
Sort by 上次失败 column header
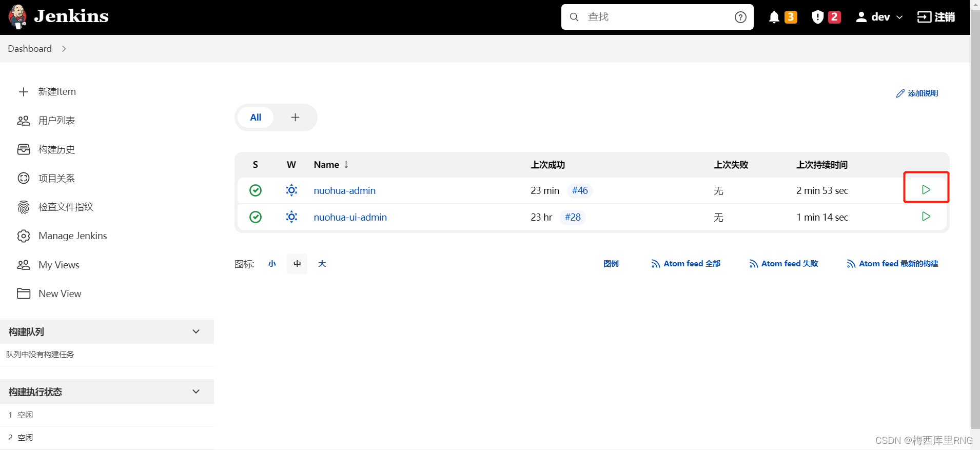pyautogui.click(x=731, y=165)
